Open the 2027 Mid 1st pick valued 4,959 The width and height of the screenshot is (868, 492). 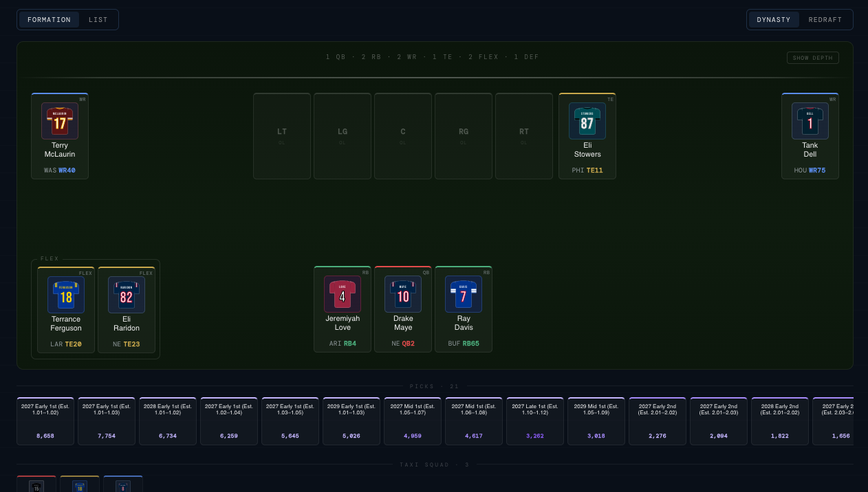[413, 421]
